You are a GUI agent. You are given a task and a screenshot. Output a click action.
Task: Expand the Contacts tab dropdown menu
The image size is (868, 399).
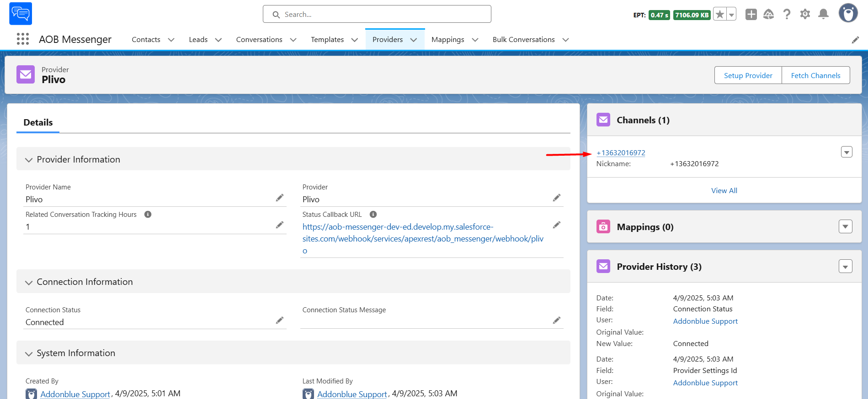click(171, 40)
